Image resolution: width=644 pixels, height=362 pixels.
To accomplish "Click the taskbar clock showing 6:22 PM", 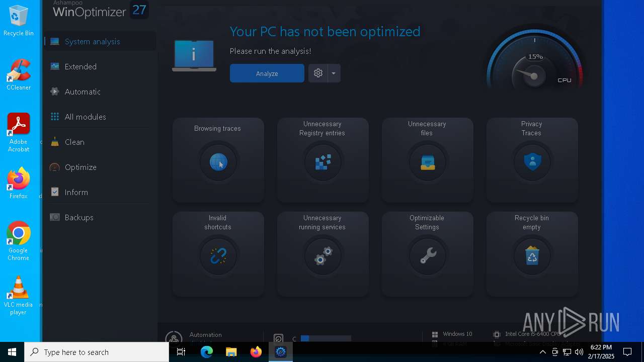I will tap(602, 352).
